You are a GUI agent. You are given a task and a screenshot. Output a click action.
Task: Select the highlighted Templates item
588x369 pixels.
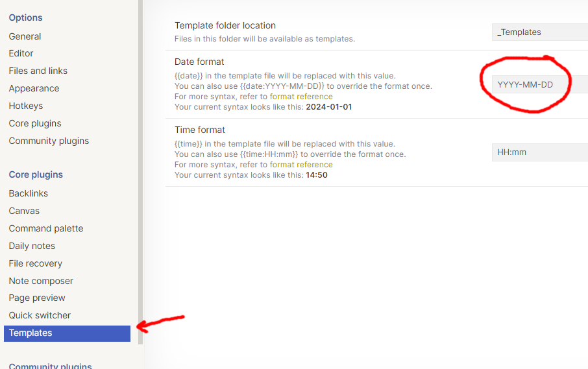pos(31,333)
